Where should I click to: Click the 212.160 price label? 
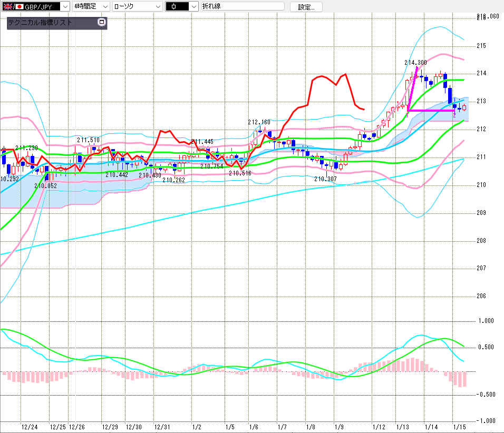[259, 122]
